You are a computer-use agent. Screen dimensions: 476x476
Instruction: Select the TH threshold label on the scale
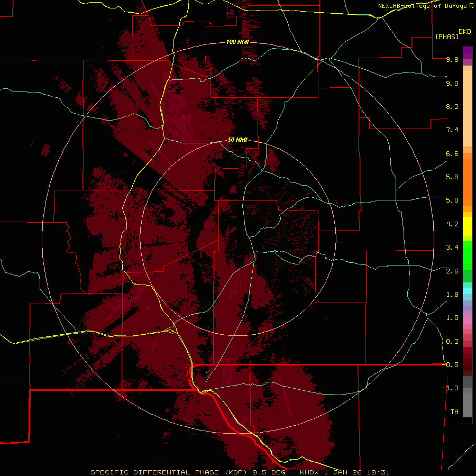[x=454, y=412]
